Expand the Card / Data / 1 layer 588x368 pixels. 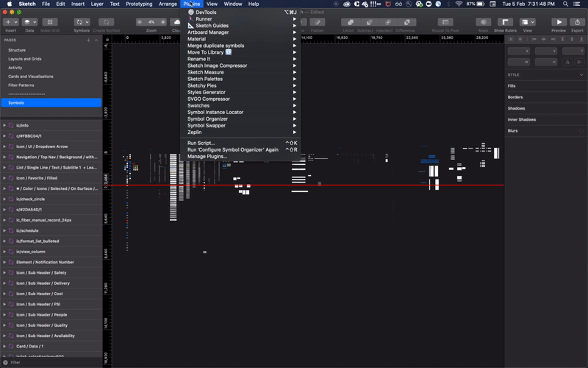pos(4,346)
